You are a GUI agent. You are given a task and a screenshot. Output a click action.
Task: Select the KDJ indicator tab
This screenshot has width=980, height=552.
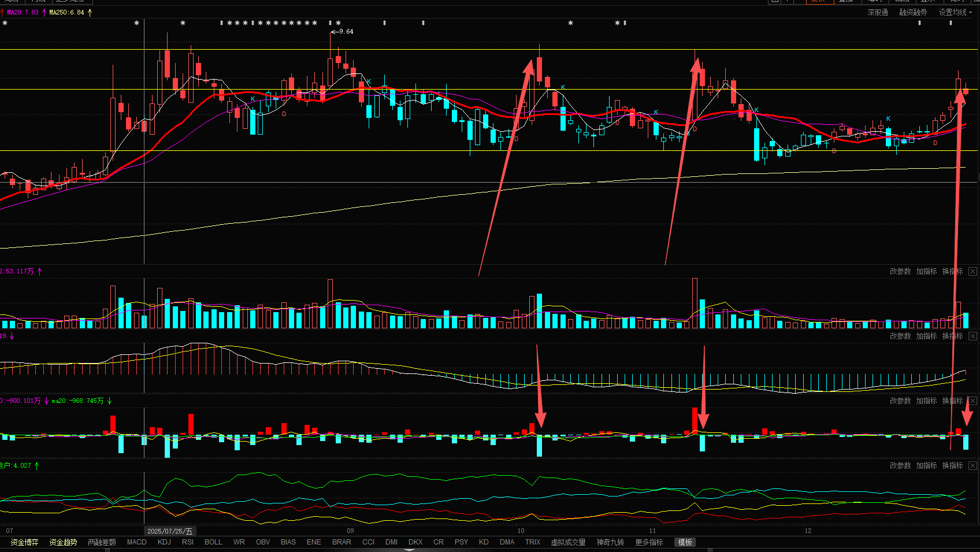pyautogui.click(x=164, y=542)
